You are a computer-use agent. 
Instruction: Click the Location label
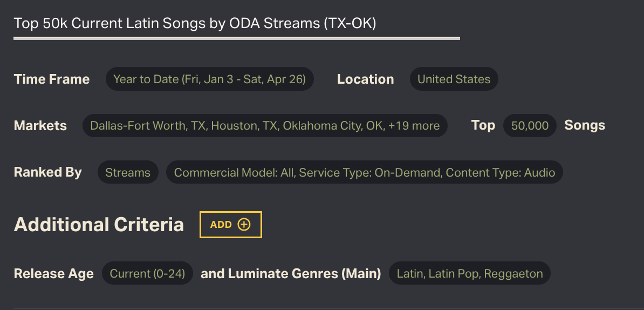coord(365,79)
